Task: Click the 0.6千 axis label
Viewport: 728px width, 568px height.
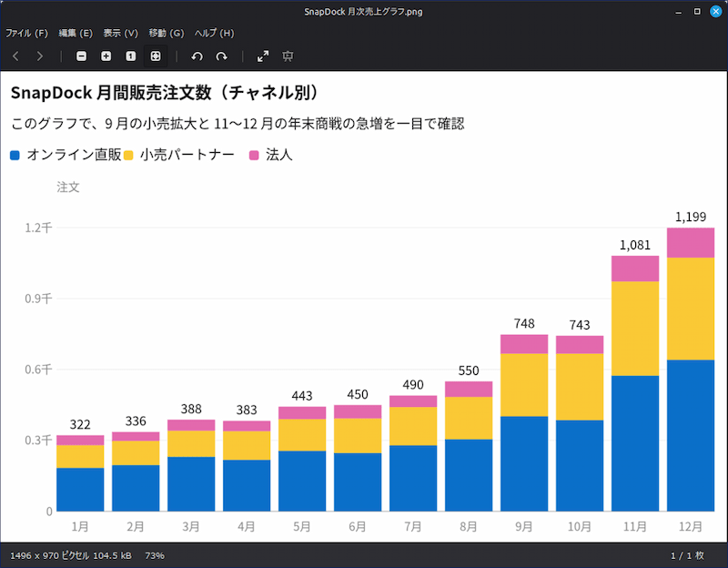Action: click(x=38, y=370)
